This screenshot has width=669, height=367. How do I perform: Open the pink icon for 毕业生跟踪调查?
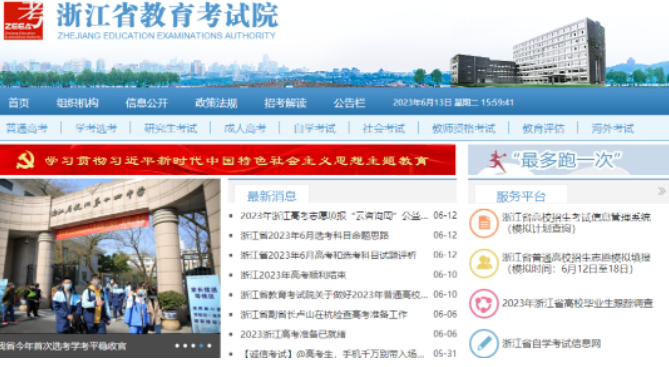484,303
